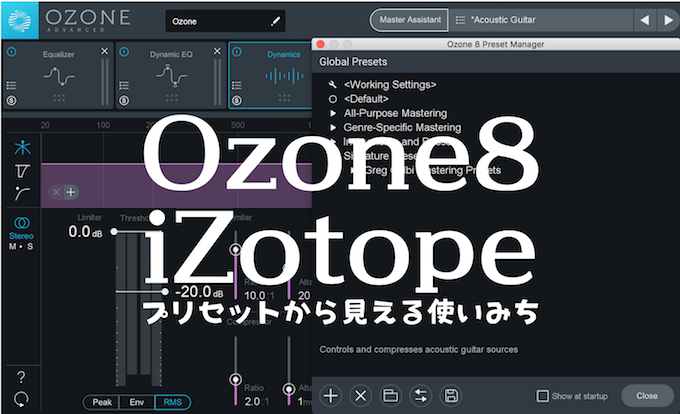The width and height of the screenshot is (680, 414).
Task: Toggle the Dynamic EQ module power button
Action: pyautogui.click(x=124, y=52)
